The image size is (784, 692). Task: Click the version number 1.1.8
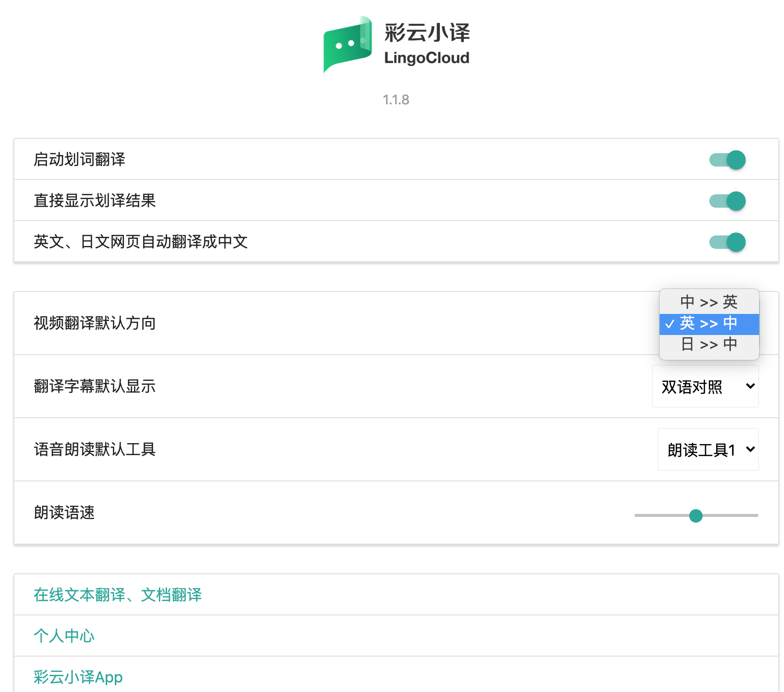pos(396,100)
